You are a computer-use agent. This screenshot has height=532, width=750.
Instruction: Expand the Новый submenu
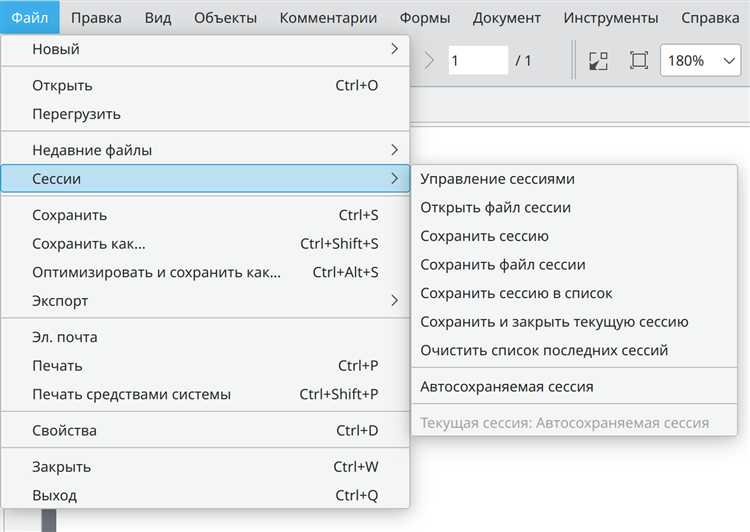coord(205,49)
